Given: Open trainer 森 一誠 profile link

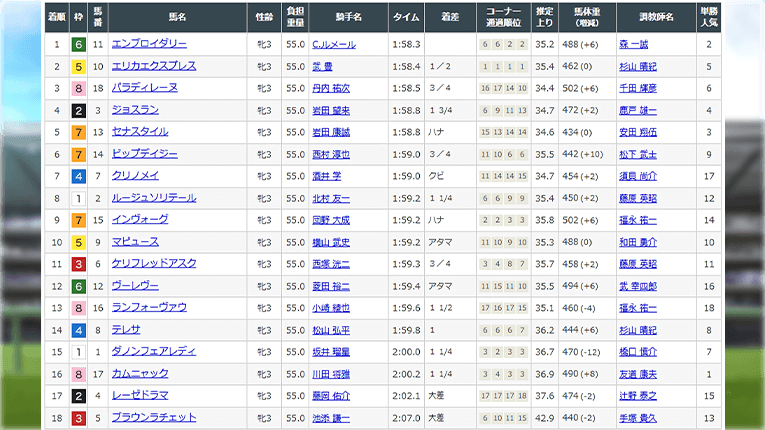Looking at the screenshot, I should click(635, 44).
